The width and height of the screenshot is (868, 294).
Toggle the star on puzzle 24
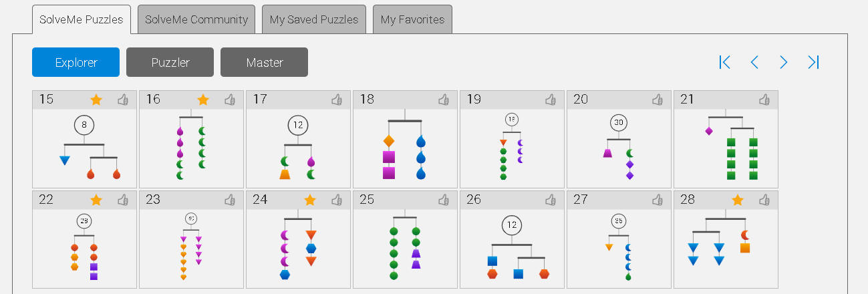pos(310,200)
